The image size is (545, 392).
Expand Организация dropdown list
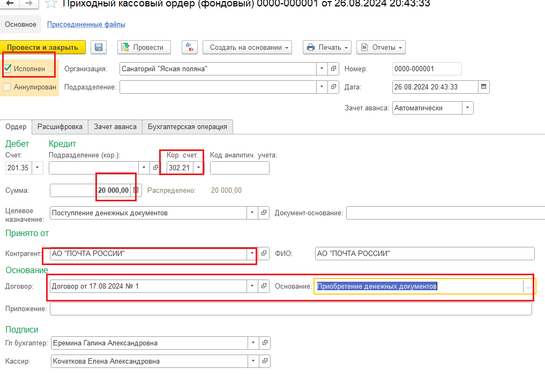click(x=322, y=69)
